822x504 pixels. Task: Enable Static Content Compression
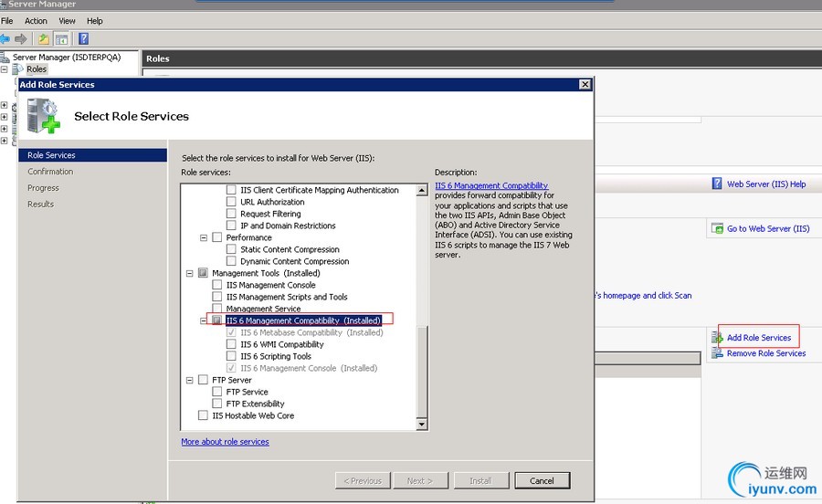[231, 249]
